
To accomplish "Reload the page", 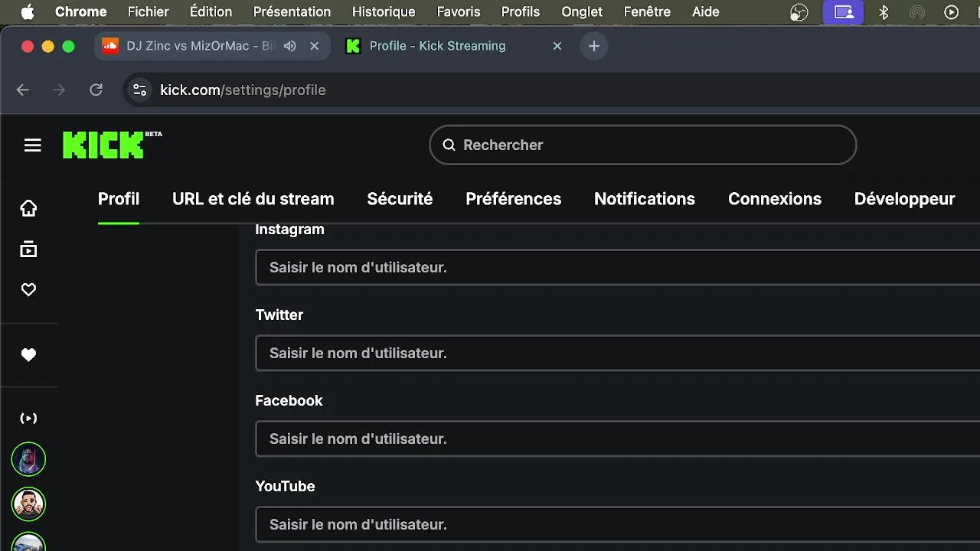I will click(x=96, y=90).
